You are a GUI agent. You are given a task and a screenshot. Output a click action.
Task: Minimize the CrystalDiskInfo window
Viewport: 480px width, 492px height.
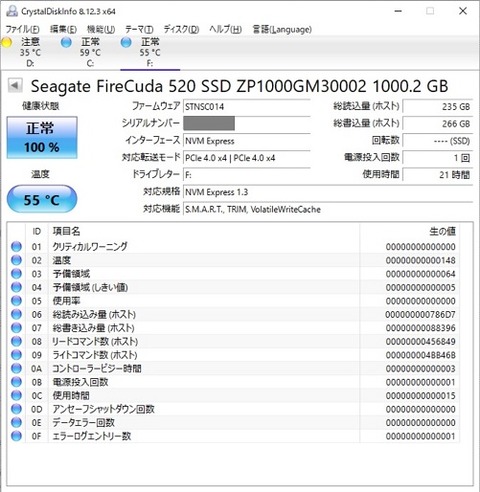398,11
